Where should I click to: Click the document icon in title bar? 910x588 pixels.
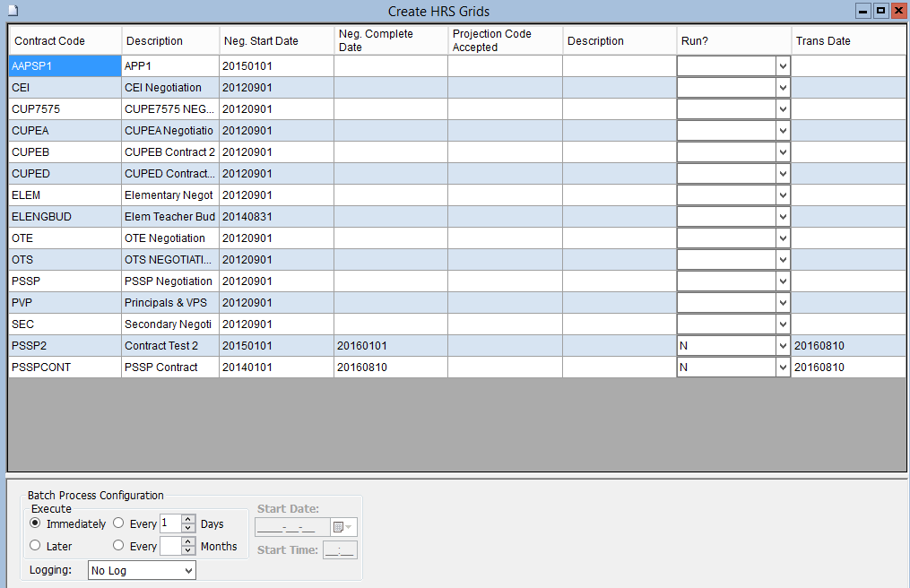tap(13, 11)
